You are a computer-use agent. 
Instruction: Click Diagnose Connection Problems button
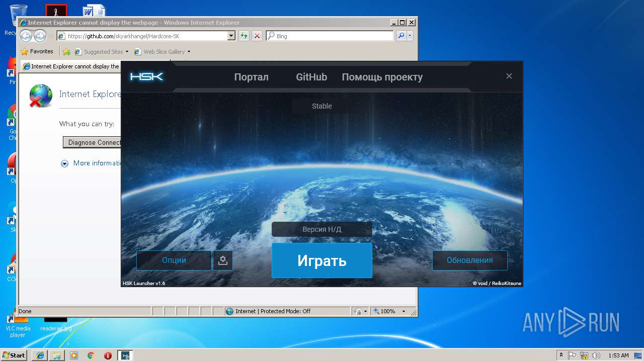click(x=92, y=142)
